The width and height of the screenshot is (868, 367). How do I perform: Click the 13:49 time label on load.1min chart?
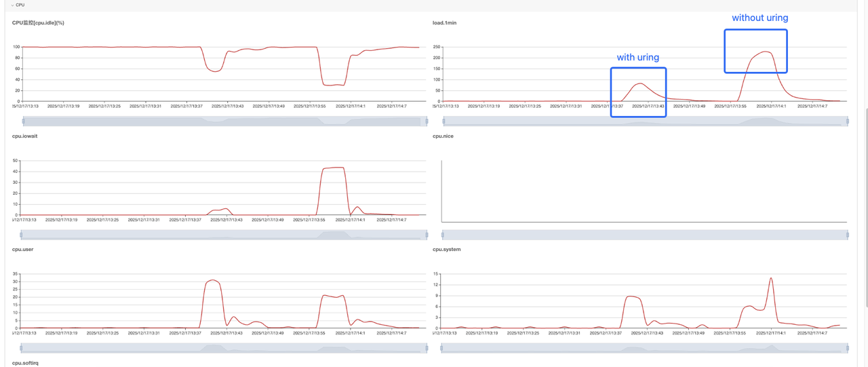click(688, 106)
